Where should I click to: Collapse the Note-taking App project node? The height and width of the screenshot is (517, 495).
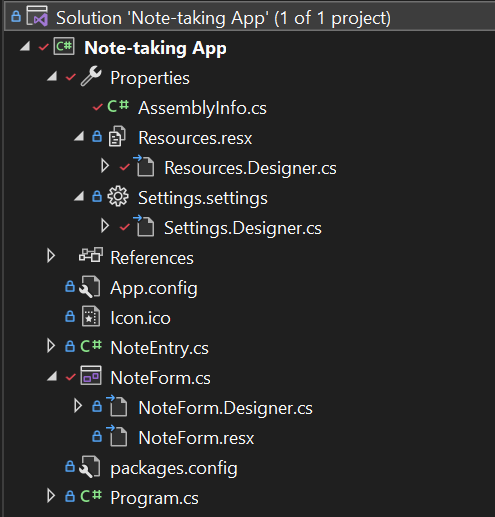coord(25,46)
